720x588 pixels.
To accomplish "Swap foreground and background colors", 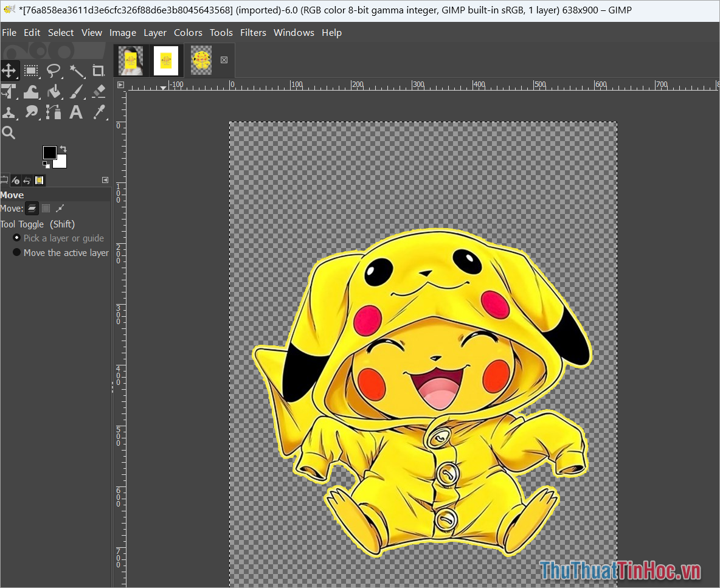I will [63, 149].
